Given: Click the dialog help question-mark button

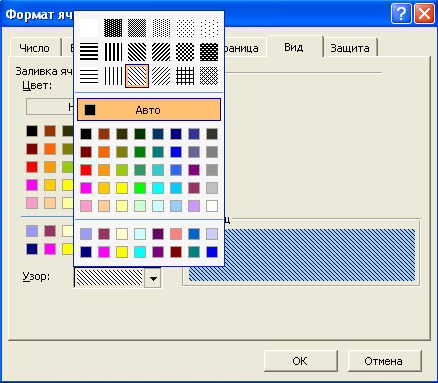Looking at the screenshot, I should 401,14.
